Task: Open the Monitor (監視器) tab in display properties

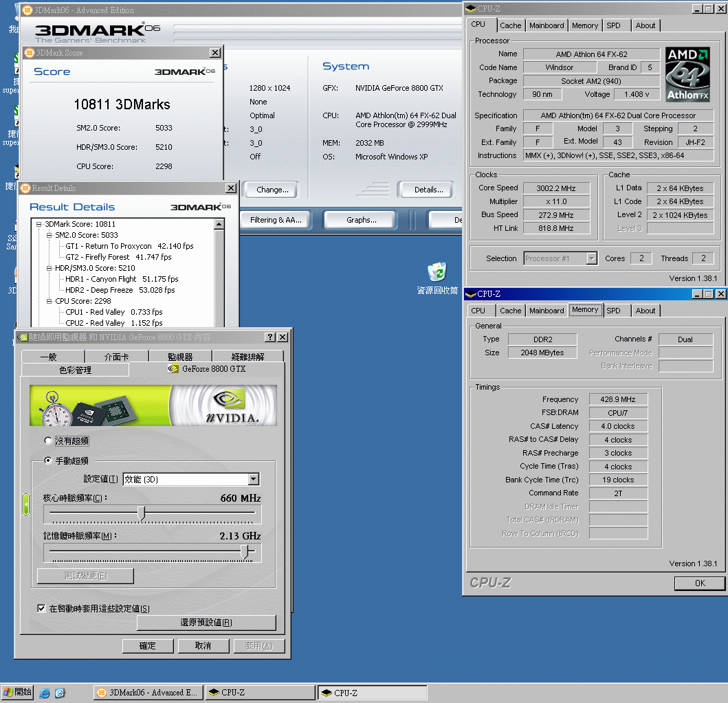Action: 180,357
